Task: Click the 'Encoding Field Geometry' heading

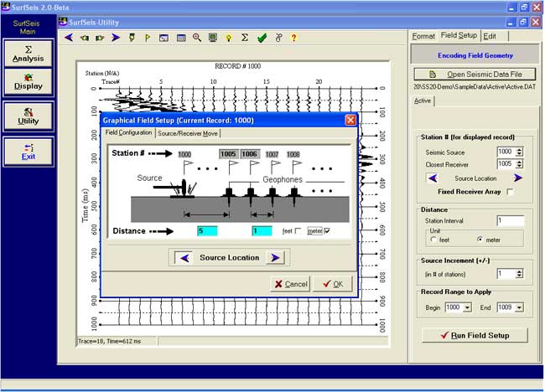Action: pyautogui.click(x=475, y=55)
